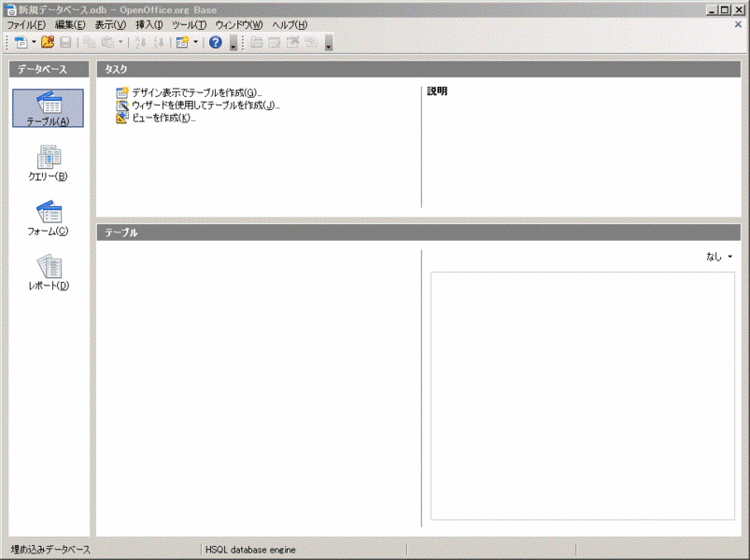Open the 挿入(I) menu
The width and height of the screenshot is (750, 560).
click(149, 25)
